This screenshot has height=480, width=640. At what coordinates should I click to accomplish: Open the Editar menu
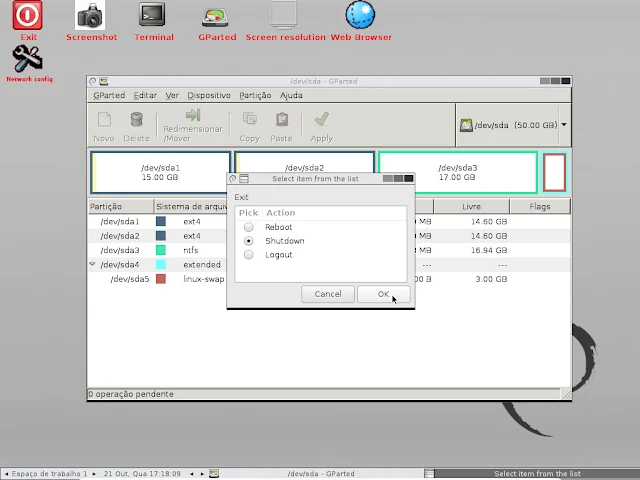[x=145, y=95]
